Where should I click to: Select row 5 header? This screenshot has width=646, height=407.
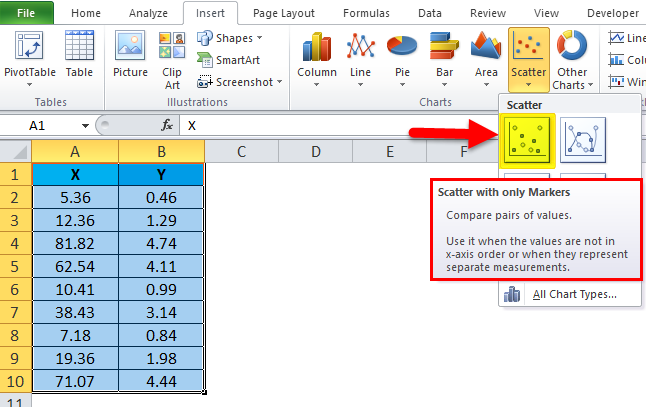pyautogui.click(x=15, y=266)
